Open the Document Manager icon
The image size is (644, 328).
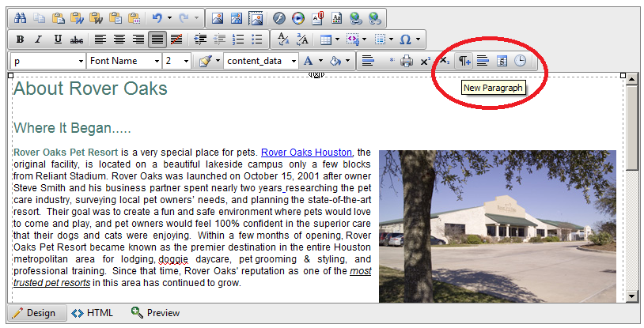pyautogui.click(x=317, y=17)
